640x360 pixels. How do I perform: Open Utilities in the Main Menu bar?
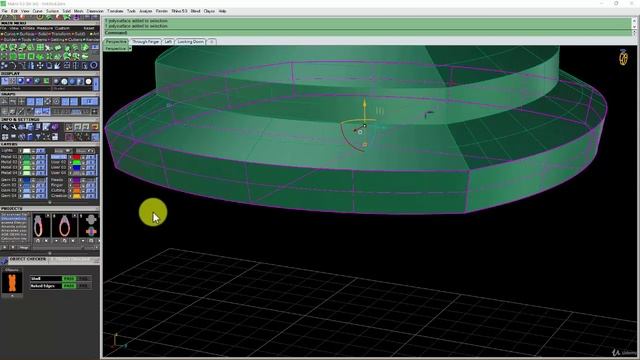28,28
